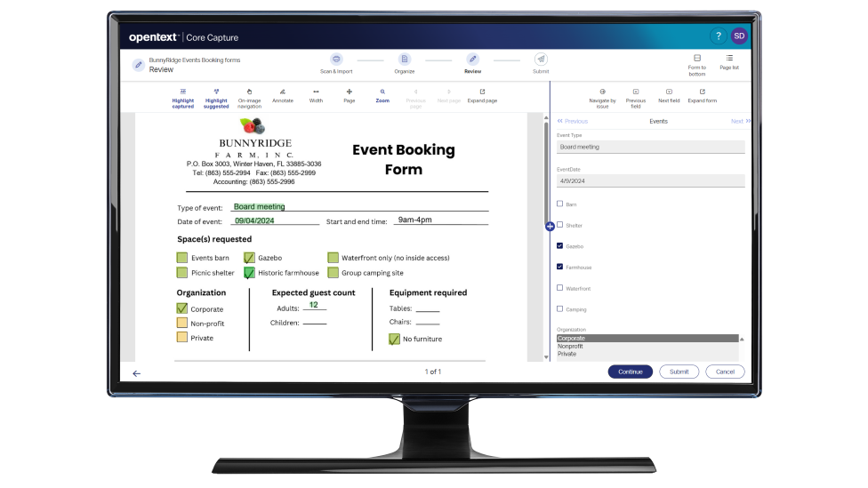Go to the Submit workflow step
Screen dimensions: 868x488
(x=541, y=64)
